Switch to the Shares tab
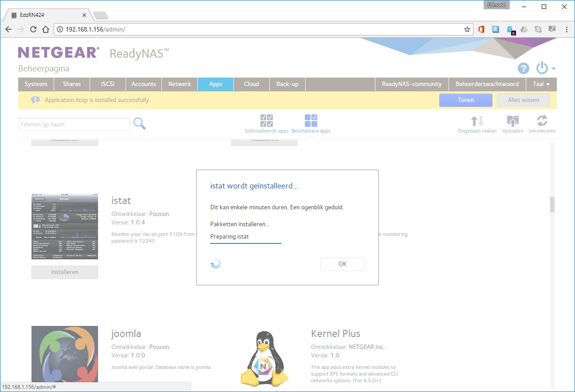This screenshot has width=575, height=392. (72, 84)
